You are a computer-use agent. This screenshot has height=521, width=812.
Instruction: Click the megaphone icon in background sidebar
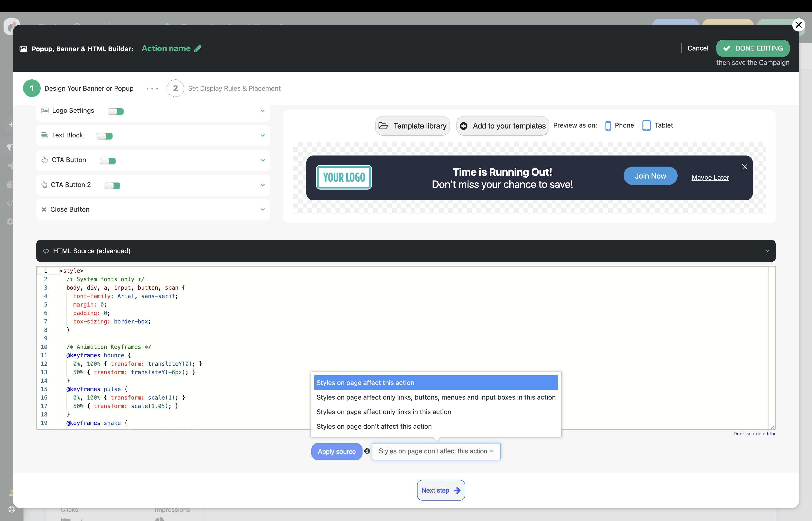click(10, 147)
